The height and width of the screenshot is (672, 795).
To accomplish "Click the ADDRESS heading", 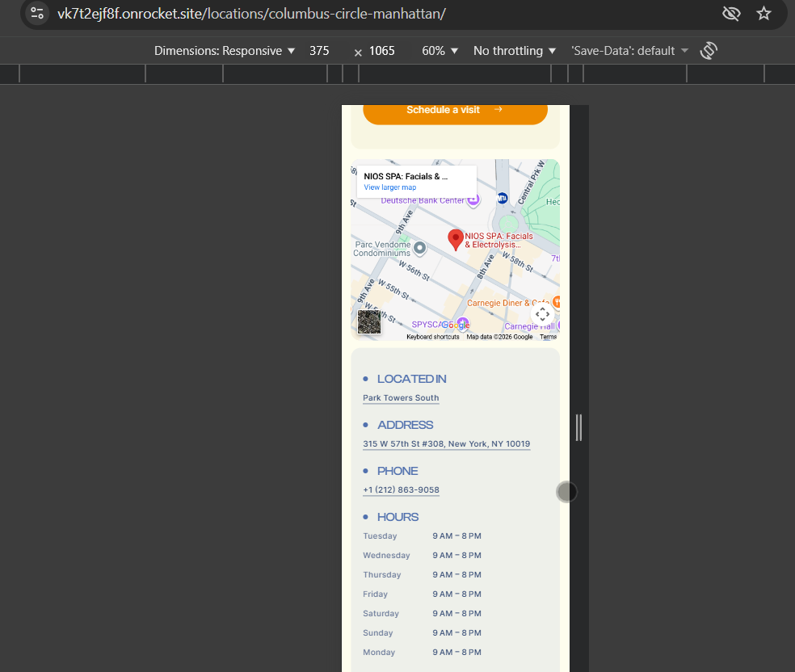I will pyautogui.click(x=405, y=425).
